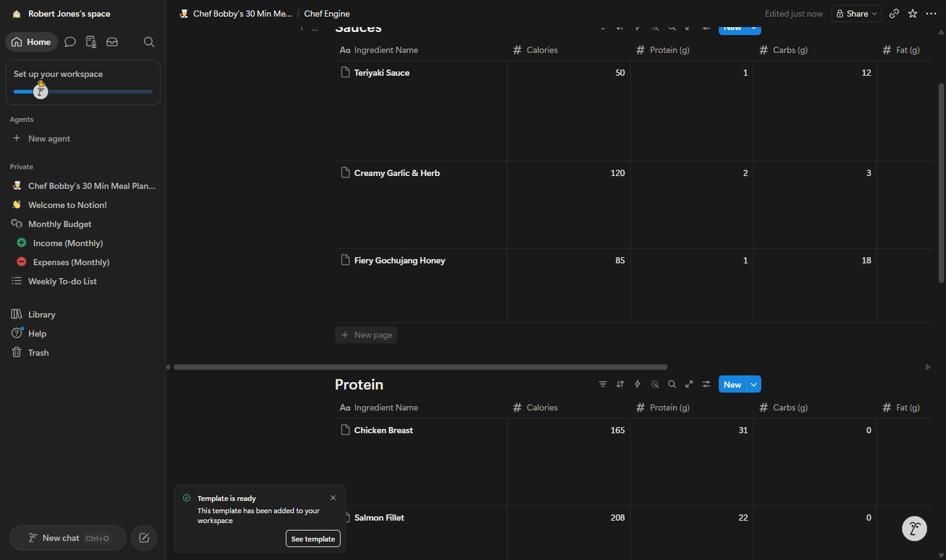This screenshot has height=560, width=946.
Task: Click the AI sparkle icon in Protein toolbar
Action: point(655,384)
